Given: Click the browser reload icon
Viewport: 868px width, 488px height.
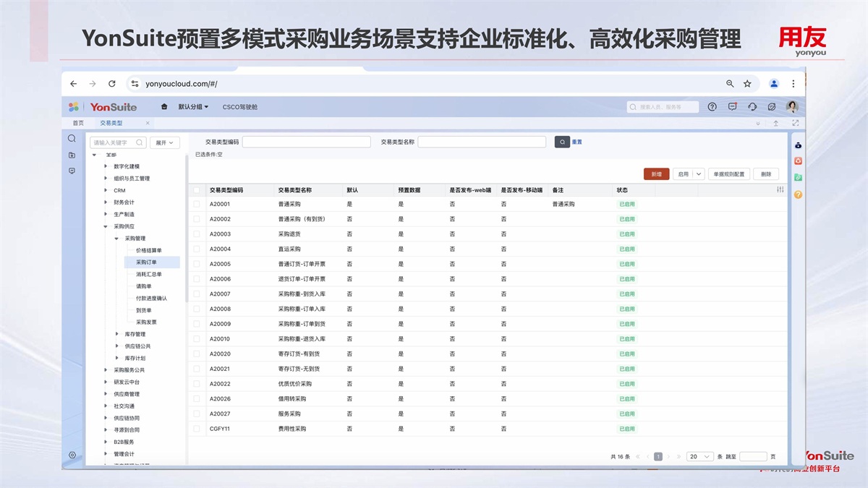Looking at the screenshot, I should tap(112, 84).
